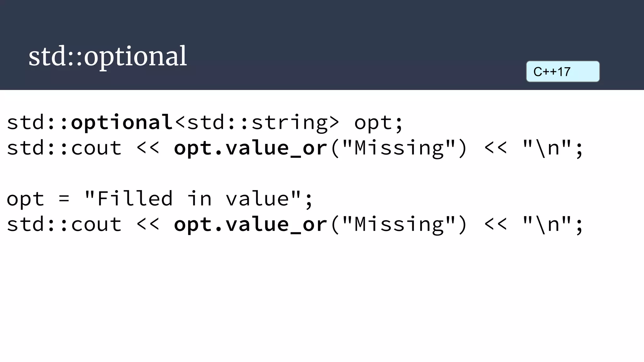Click the "\n" string ending the first cout statement
This screenshot has height=362, width=644.
(547, 148)
